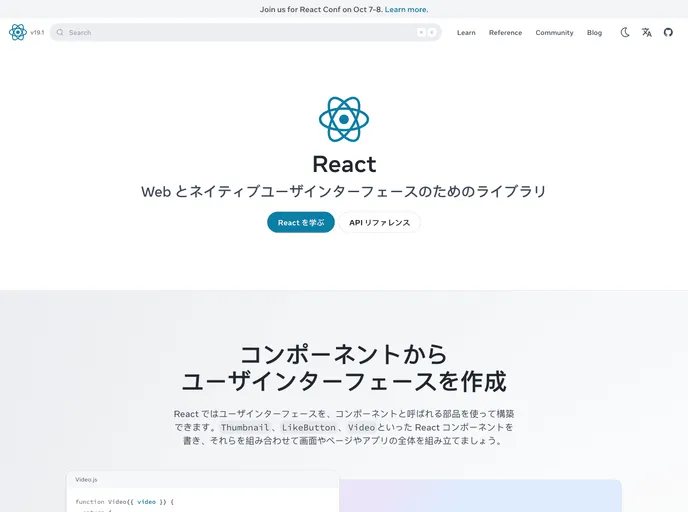Click the large React atom logo in the hero
The height and width of the screenshot is (512, 688).
click(x=344, y=119)
